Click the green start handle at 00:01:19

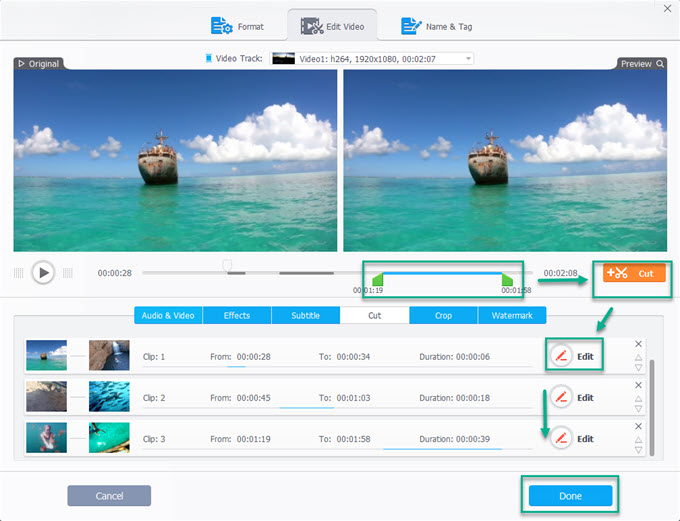pos(378,279)
